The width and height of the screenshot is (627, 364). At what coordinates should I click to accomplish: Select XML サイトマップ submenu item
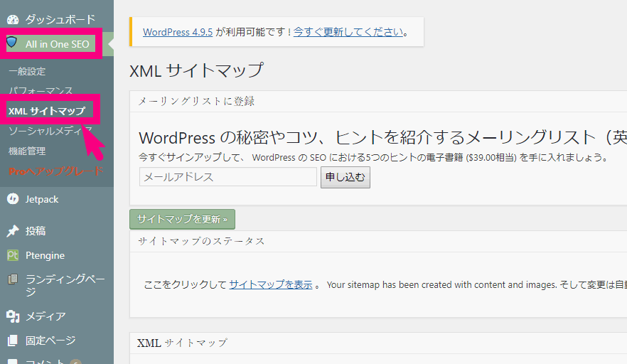(47, 111)
